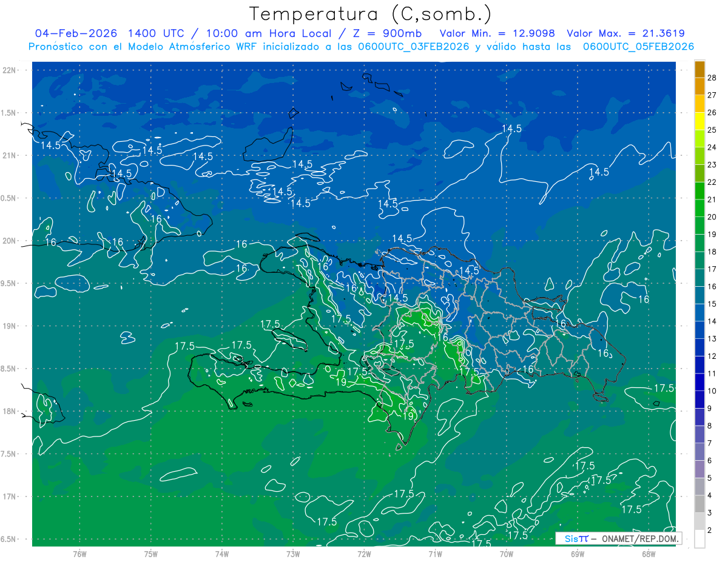Click the "71W" longitude label
The width and height of the screenshot is (728, 562).
pos(435,554)
